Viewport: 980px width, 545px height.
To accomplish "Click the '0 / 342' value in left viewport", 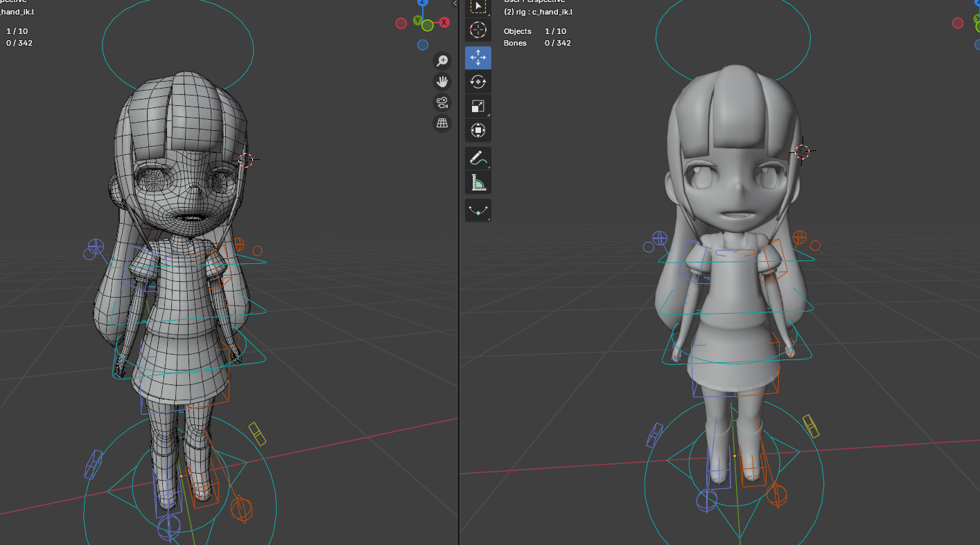I will click(19, 43).
